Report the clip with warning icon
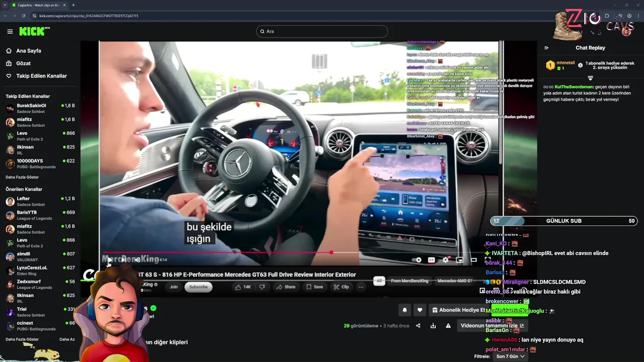 point(448,326)
